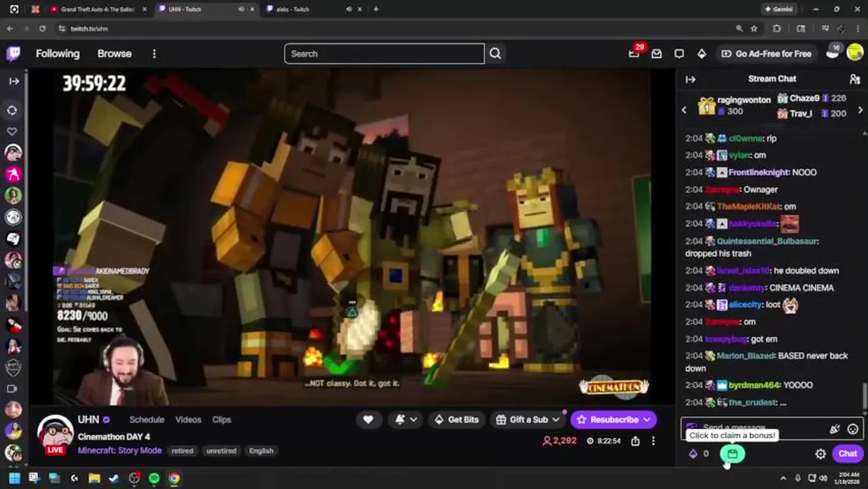Switch to the Schedule tab

click(x=147, y=420)
